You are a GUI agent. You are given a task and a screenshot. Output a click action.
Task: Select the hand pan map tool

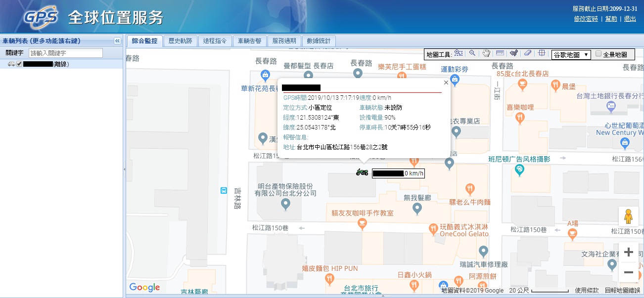[x=486, y=53]
